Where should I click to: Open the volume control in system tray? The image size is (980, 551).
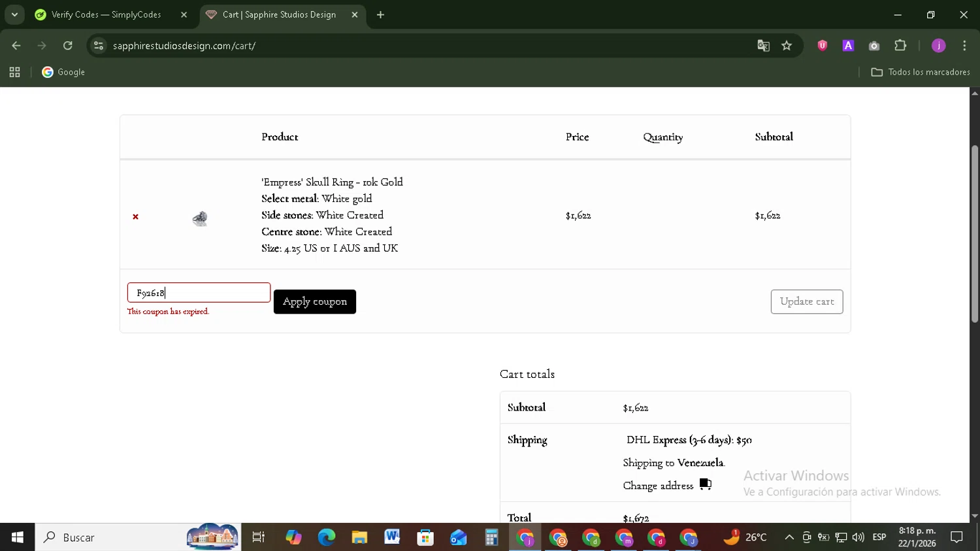pos(858,537)
